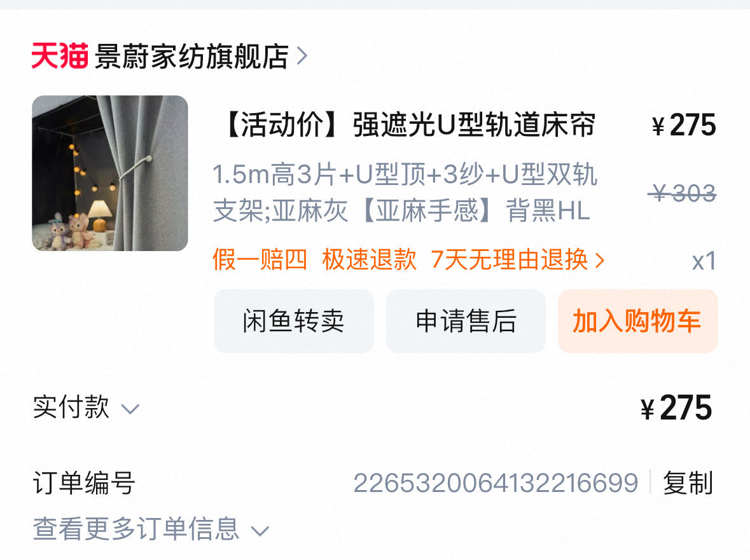
Task: Tap the 加入购物车 add-to-cart button
Action: (x=637, y=320)
